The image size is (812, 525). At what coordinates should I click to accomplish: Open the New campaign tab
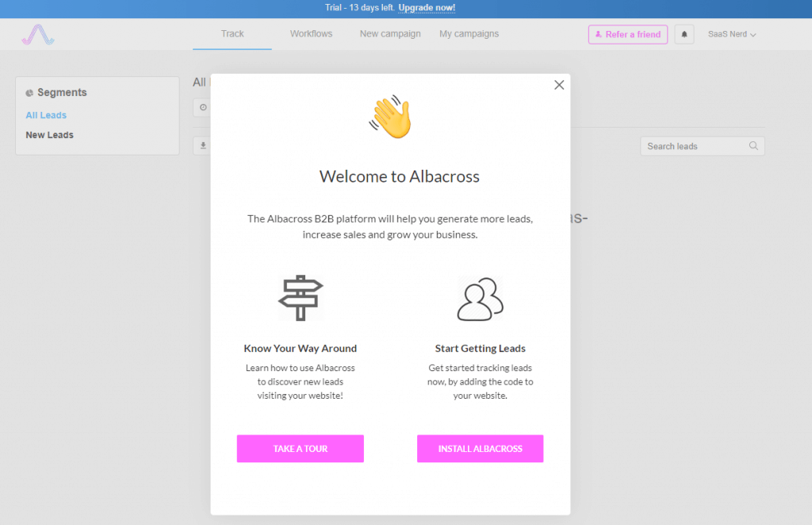pyautogui.click(x=389, y=34)
